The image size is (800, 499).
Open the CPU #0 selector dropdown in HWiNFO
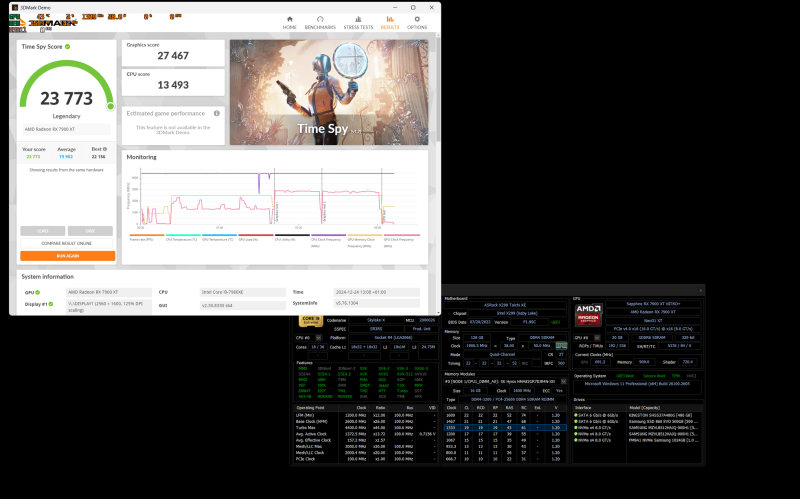coord(318,338)
